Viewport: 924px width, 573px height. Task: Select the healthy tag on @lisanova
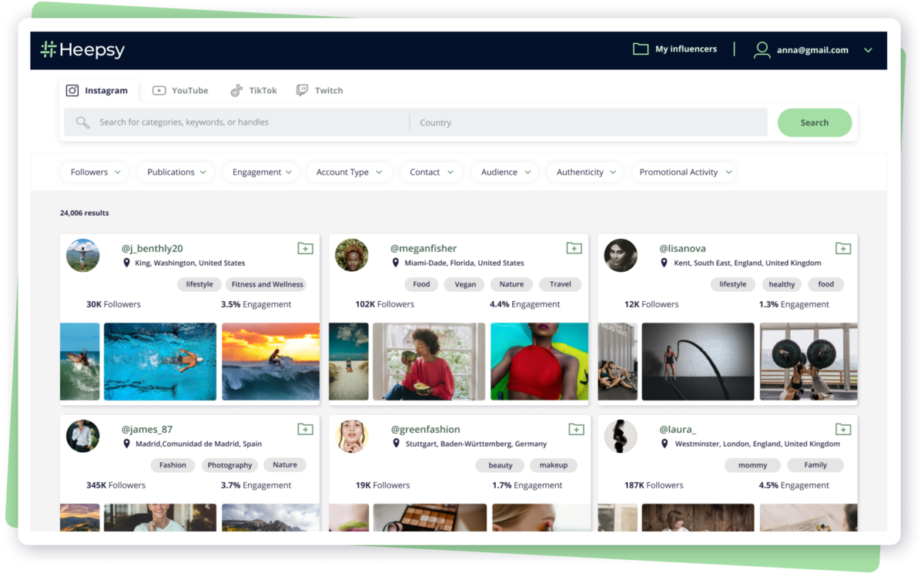782,284
